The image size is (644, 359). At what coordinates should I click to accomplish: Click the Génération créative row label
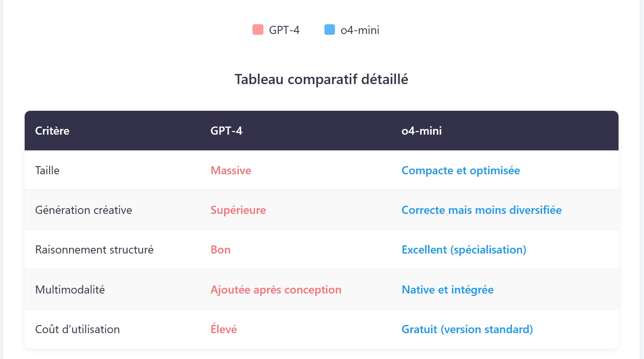coord(84,210)
